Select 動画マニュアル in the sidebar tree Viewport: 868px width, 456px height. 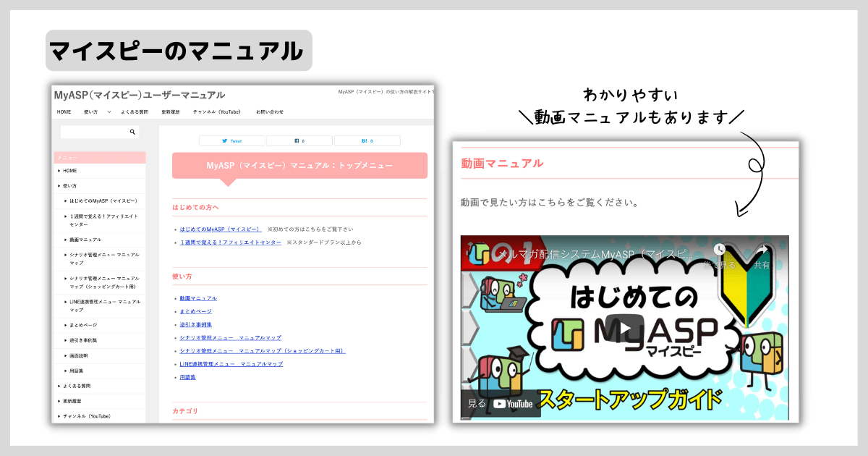(x=85, y=240)
